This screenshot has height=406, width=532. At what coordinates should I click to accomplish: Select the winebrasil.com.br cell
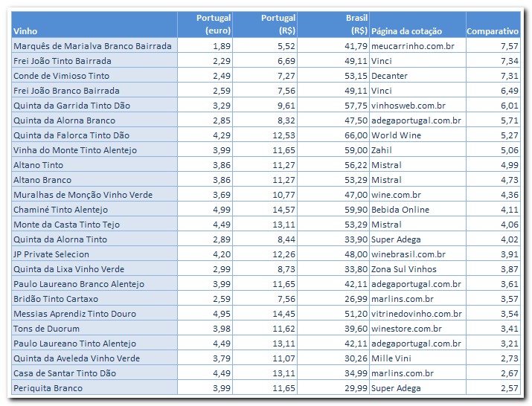pyautogui.click(x=417, y=254)
